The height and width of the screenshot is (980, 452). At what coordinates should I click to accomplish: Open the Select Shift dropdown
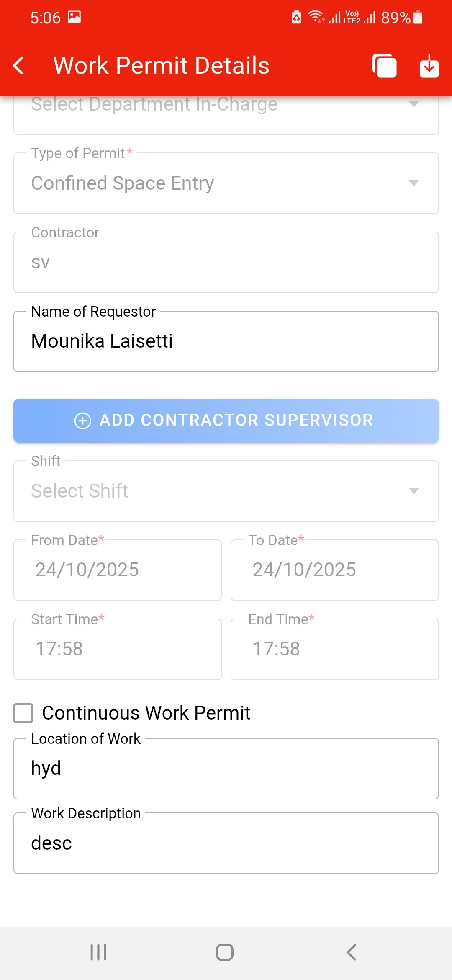coord(226,491)
